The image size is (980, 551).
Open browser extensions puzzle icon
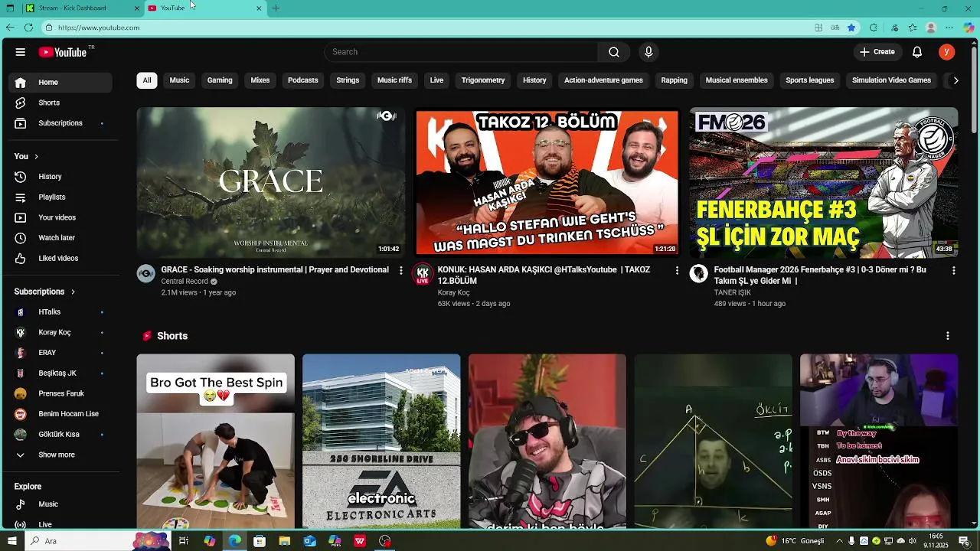pyautogui.click(x=874, y=28)
